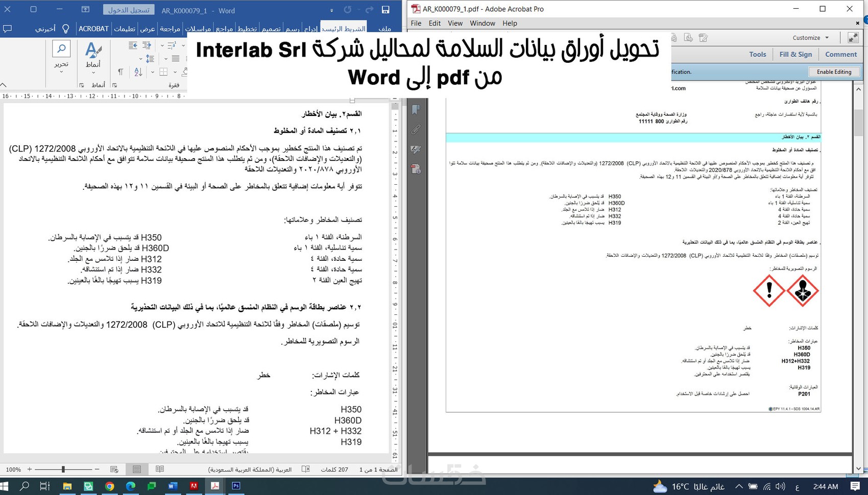Viewport: 868px width, 495px height.
Task: Zoom in with the Word plus button
Action: pos(30,469)
